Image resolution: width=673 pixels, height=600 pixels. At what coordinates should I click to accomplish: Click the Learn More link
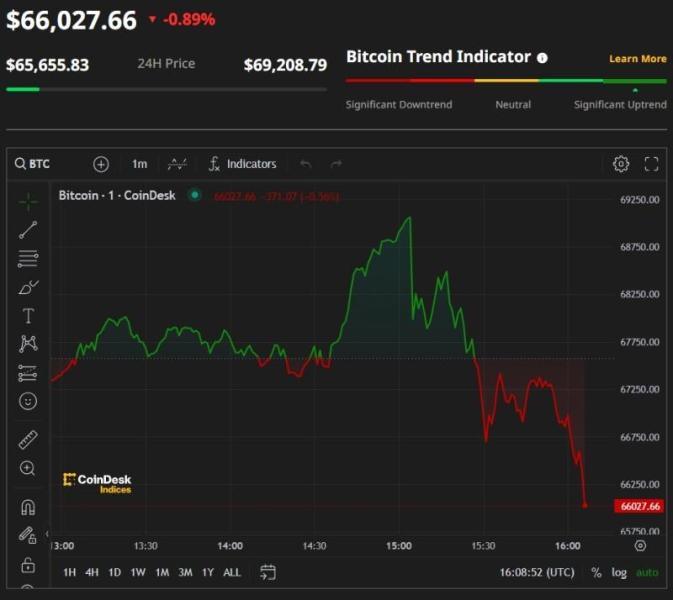(x=637, y=59)
